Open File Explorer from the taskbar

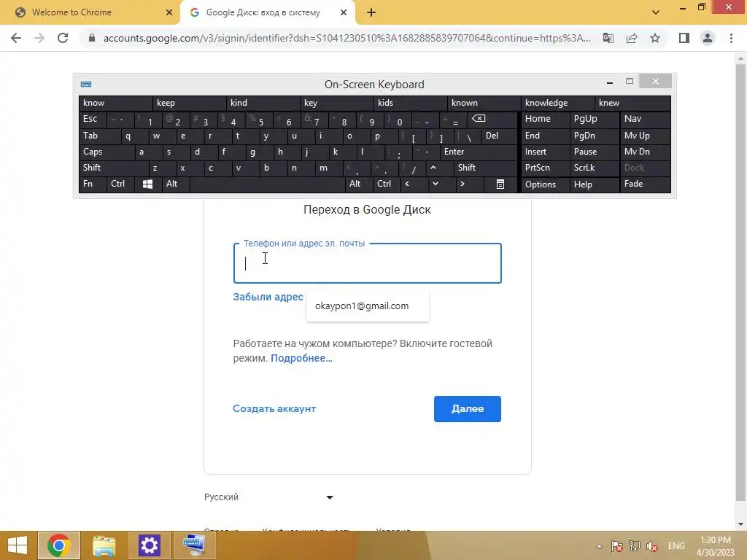104,545
